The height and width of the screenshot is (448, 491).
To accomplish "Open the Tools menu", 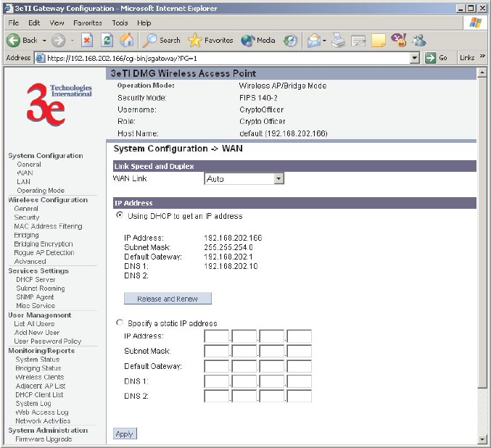I will pos(120,23).
